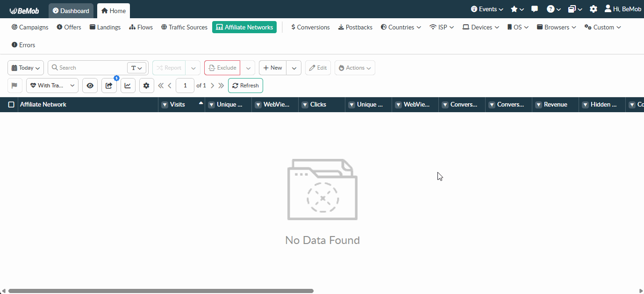Open the Events dropdown menu
This screenshot has width=644, height=294.
487,9
